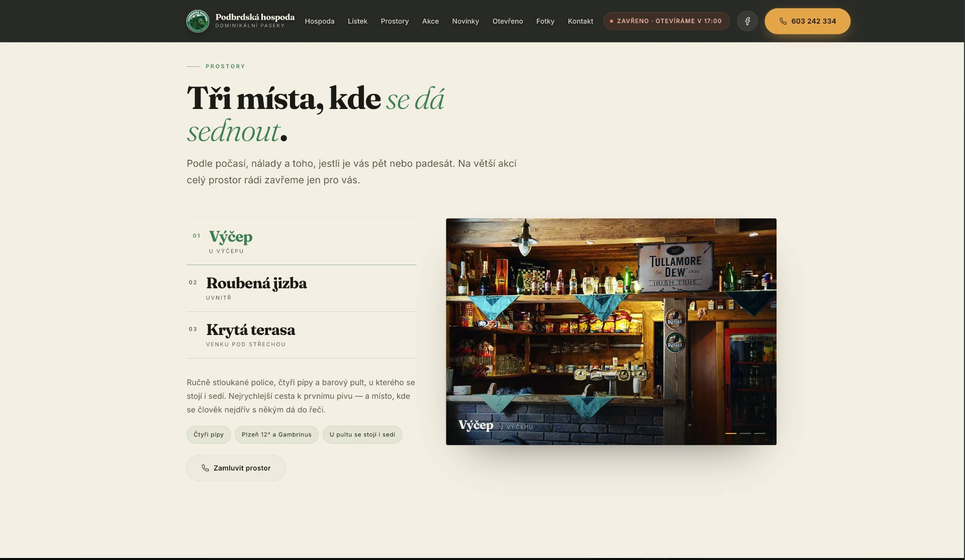Click the PROSTORY section label
The height and width of the screenshot is (560, 965).
tap(225, 66)
